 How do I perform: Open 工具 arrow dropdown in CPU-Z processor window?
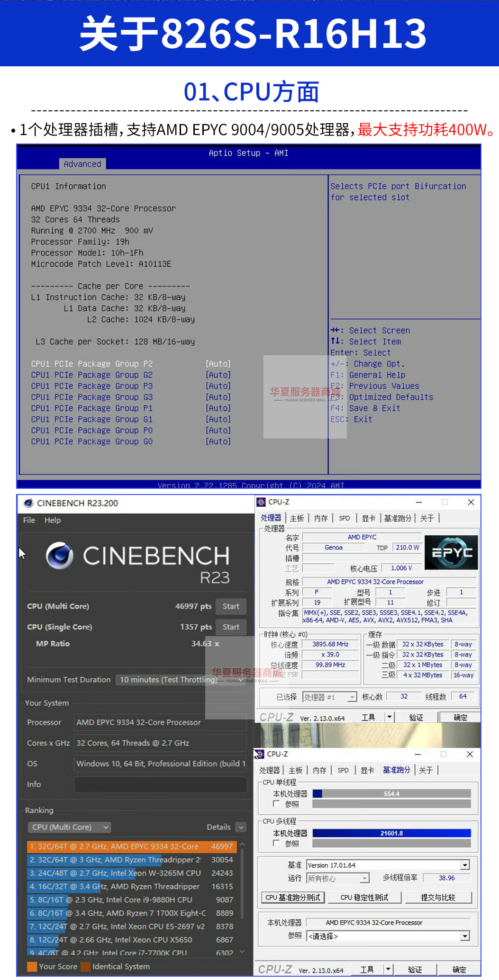pos(389,717)
